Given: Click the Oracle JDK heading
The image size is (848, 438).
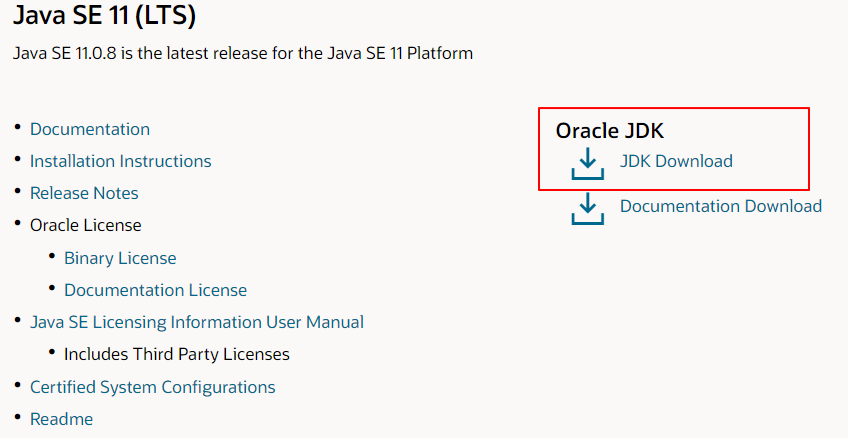Looking at the screenshot, I should click(x=610, y=131).
